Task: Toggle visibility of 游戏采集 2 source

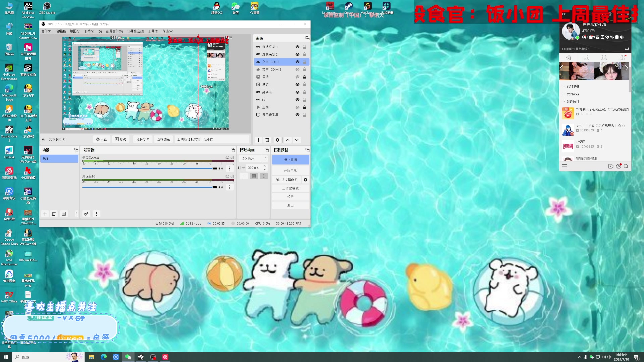Action: point(297,54)
